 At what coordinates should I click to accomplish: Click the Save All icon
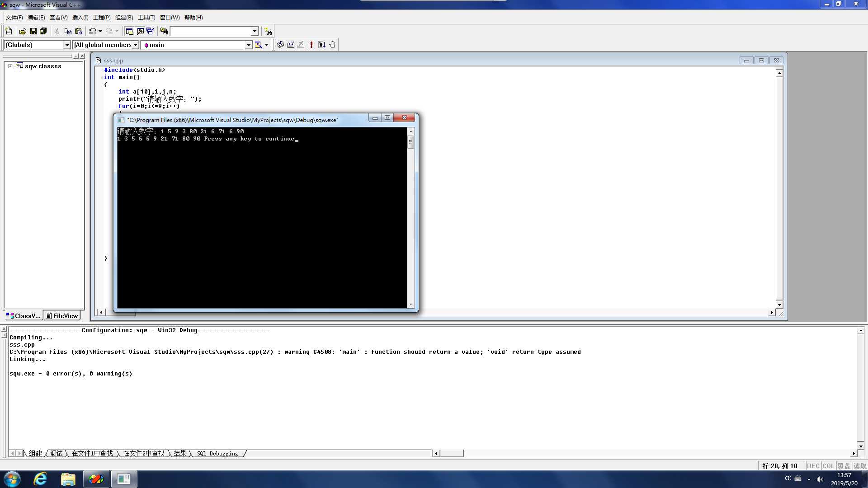(43, 31)
